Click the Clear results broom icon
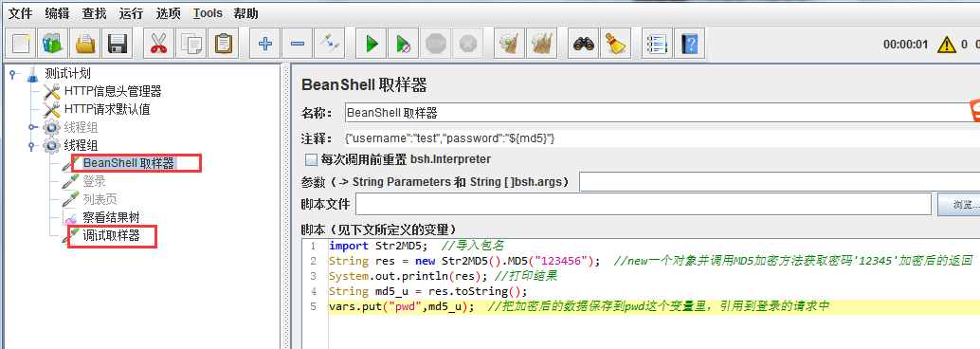 click(509, 44)
